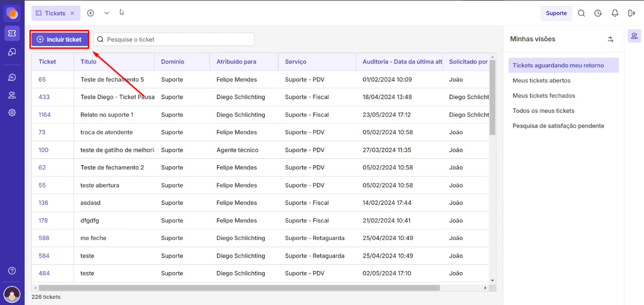This screenshot has width=644, height=305.
Task: Click the orange app logo icon
Action: coord(12,13)
